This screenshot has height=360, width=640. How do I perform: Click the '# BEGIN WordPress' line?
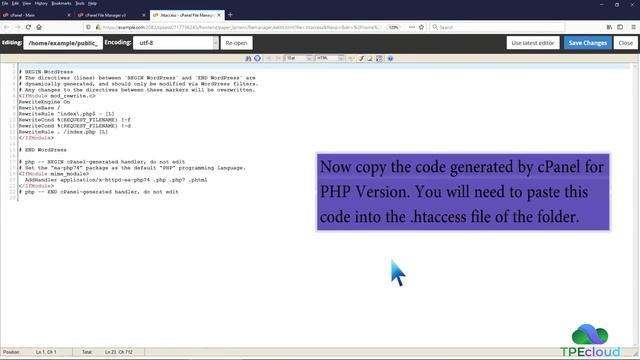(x=46, y=72)
